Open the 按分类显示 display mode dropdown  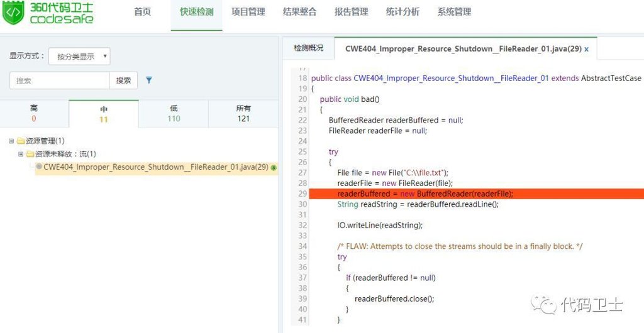click(79, 57)
